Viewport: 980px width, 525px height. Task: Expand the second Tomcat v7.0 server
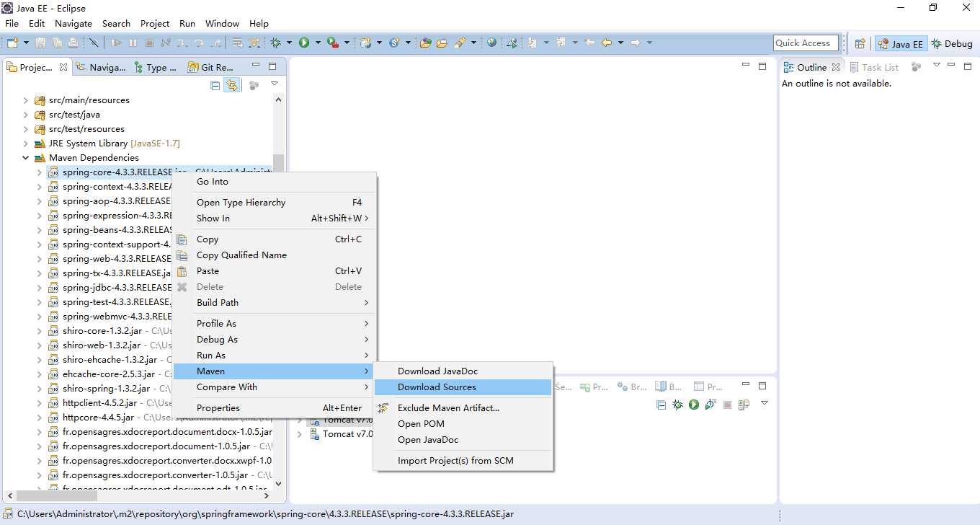point(300,434)
